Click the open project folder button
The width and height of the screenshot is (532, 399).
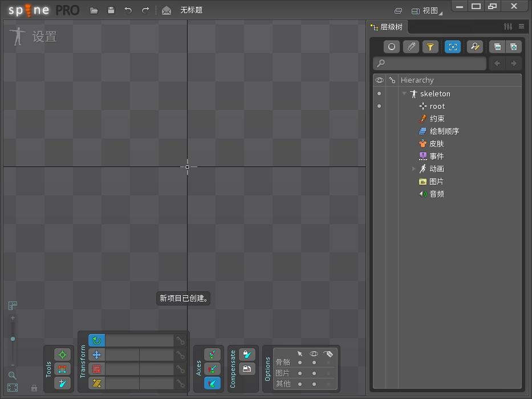pyautogui.click(x=94, y=10)
